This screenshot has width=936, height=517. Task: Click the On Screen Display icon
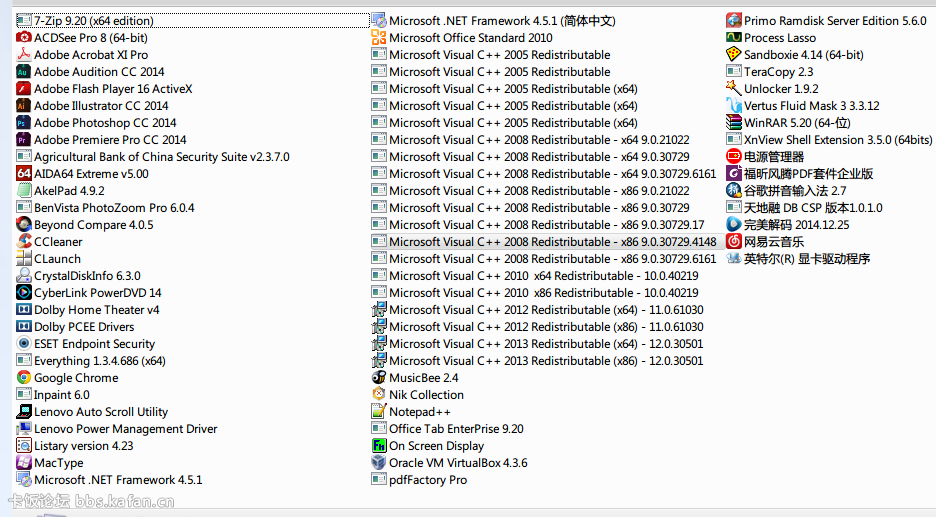(x=379, y=446)
